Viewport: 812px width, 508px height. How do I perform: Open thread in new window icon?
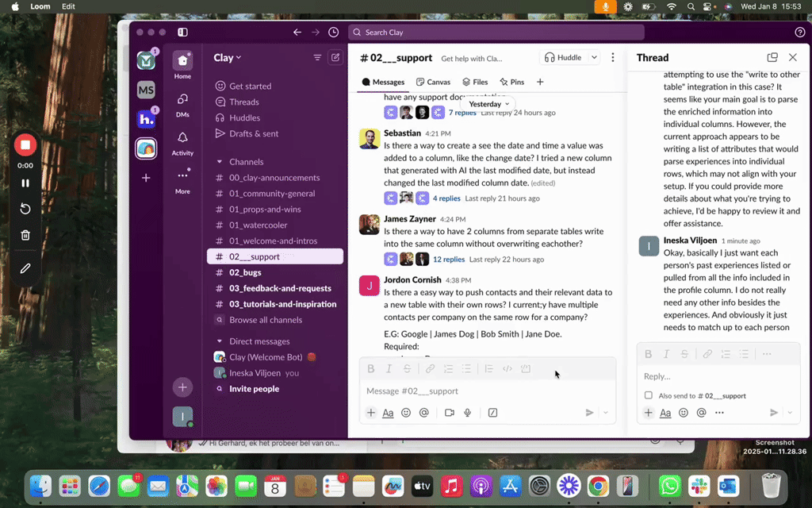click(772, 58)
